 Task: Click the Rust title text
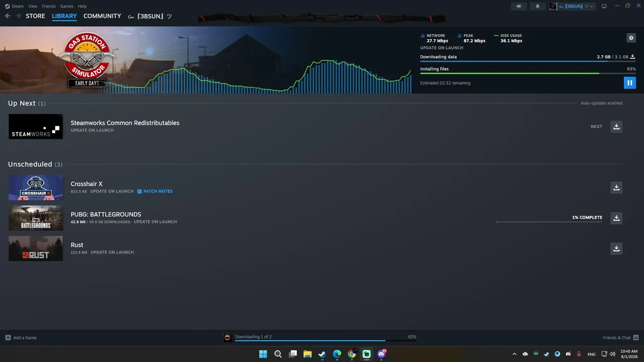tap(77, 245)
